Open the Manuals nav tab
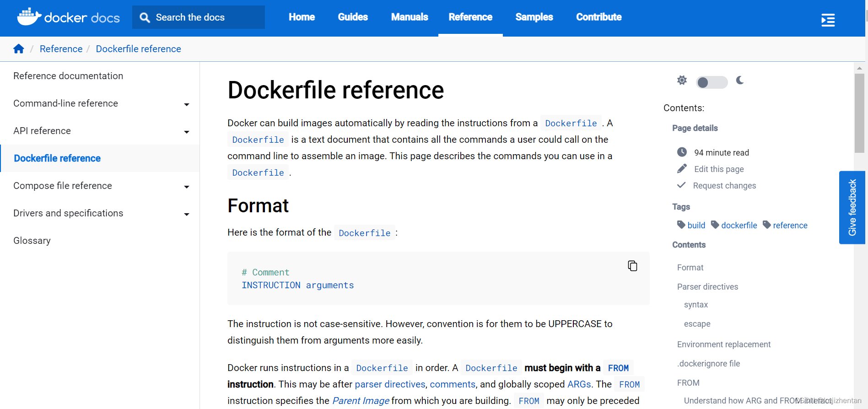 [410, 17]
